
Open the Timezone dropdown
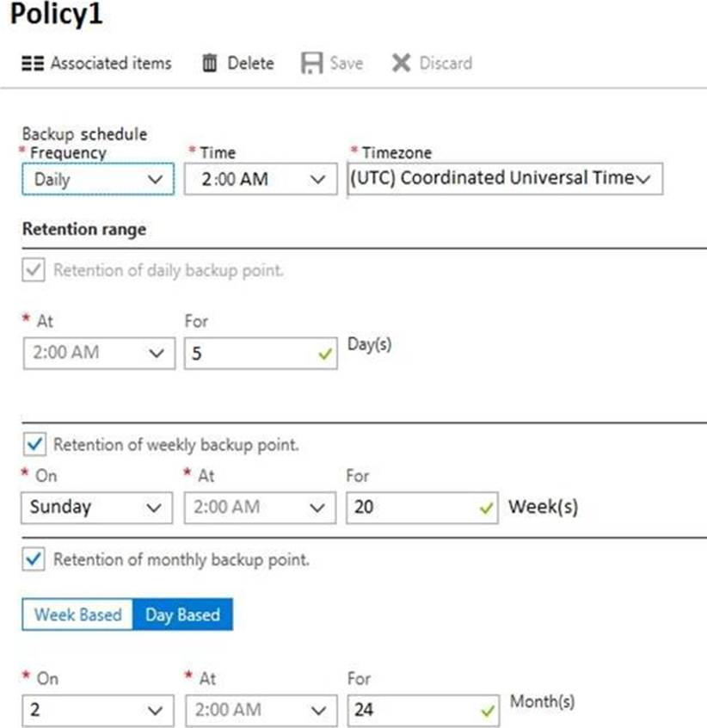pos(505,179)
